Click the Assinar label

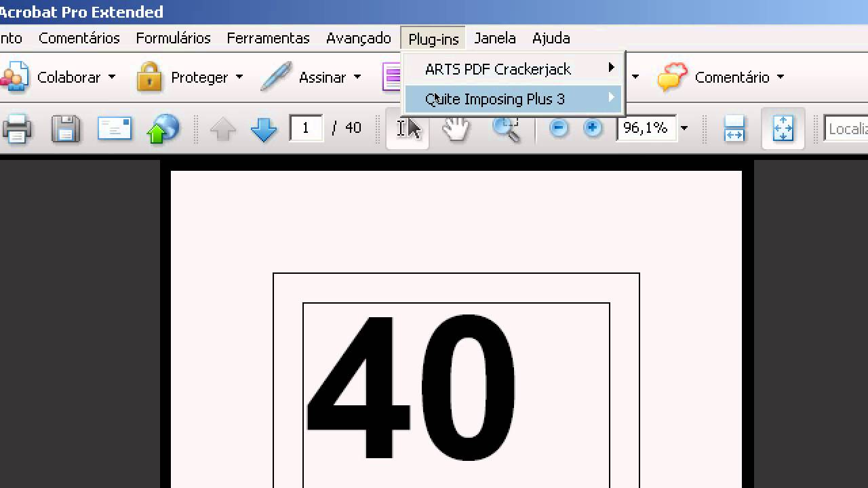pyautogui.click(x=322, y=77)
